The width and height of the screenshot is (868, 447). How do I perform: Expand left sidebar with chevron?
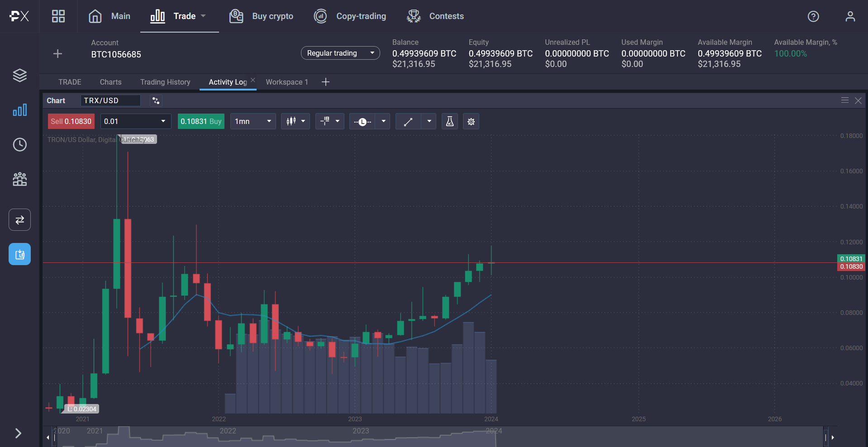tap(18, 433)
